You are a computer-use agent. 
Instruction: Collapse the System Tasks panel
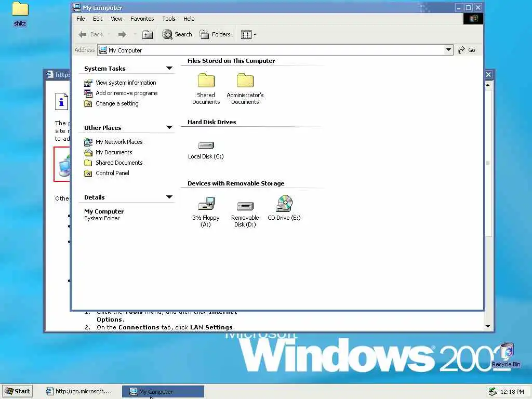169,68
